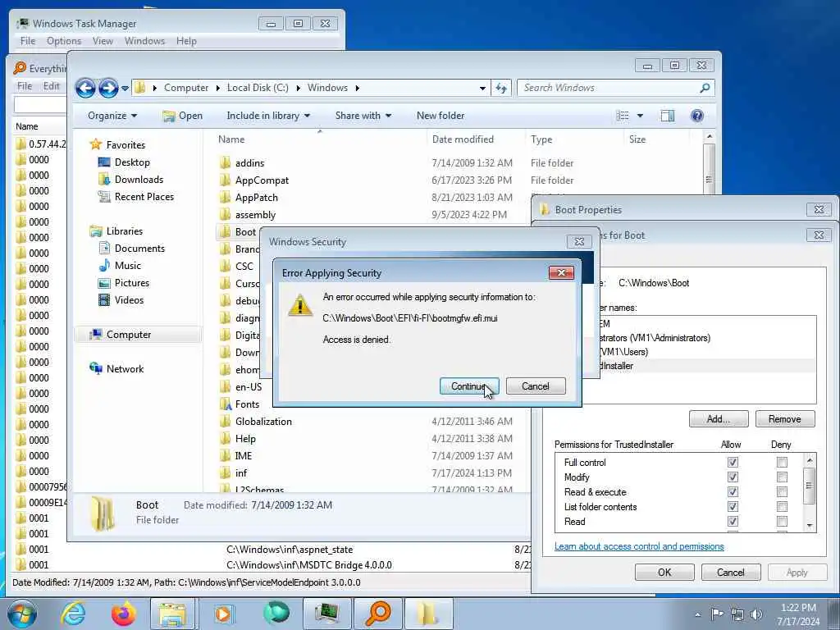Click the Forward arrow in Explorer
This screenshot has width=840, height=630.
pos(108,88)
